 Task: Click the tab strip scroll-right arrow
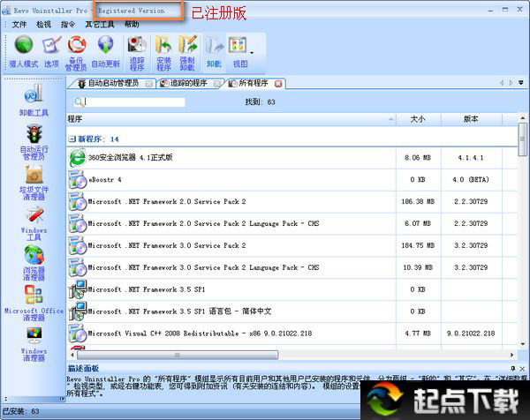click(x=511, y=82)
